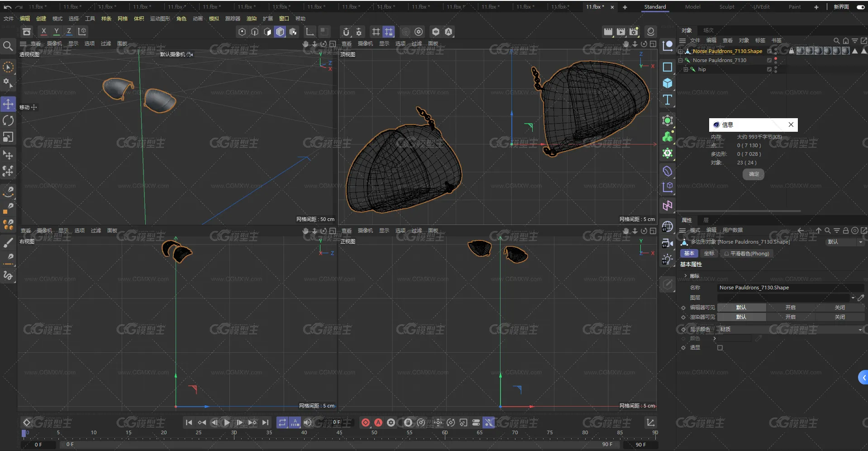Enable the 透显 checkbox
Screen dimensions: 868x451
720,348
